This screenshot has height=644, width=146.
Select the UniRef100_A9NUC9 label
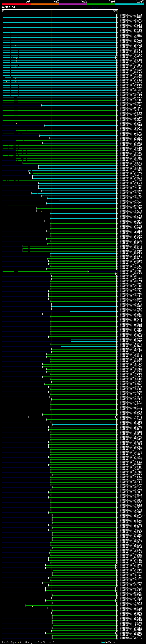131,128
